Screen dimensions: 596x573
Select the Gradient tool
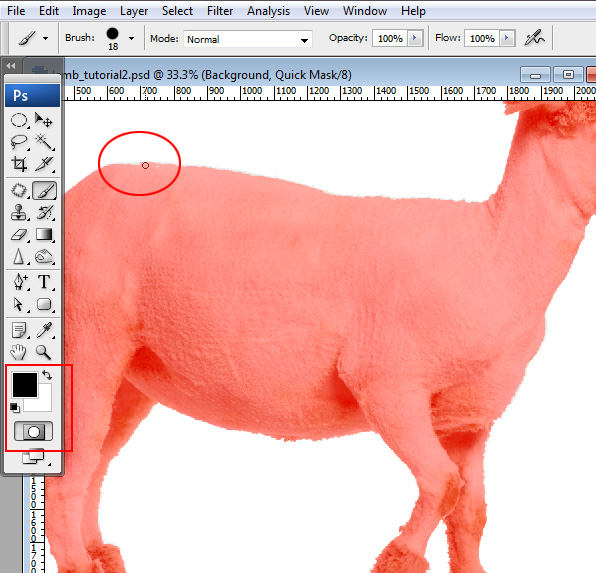[44, 235]
